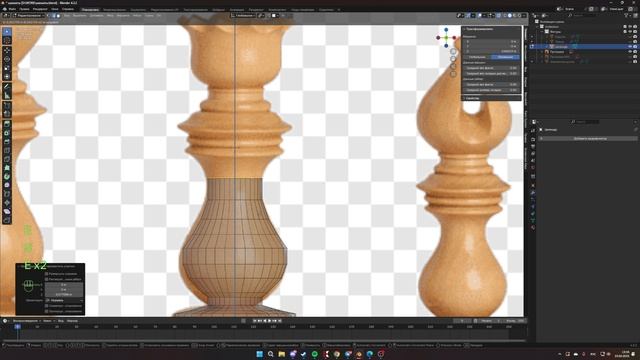Select the Global button in Transform panel
Viewport: 640px width, 360px height.
tap(477, 57)
